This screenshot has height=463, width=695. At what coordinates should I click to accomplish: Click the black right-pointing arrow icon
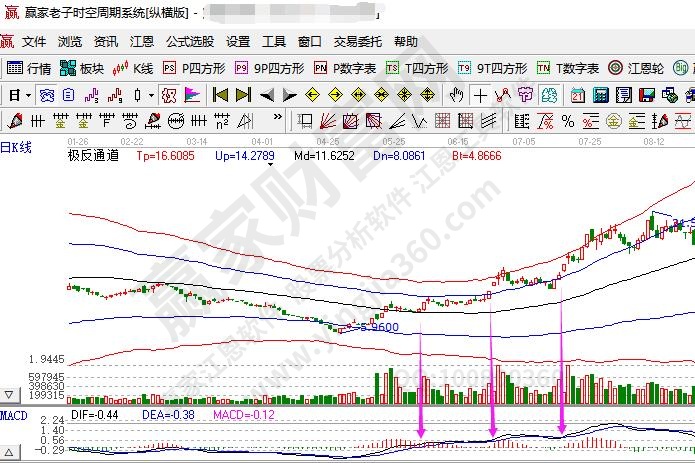(290, 95)
